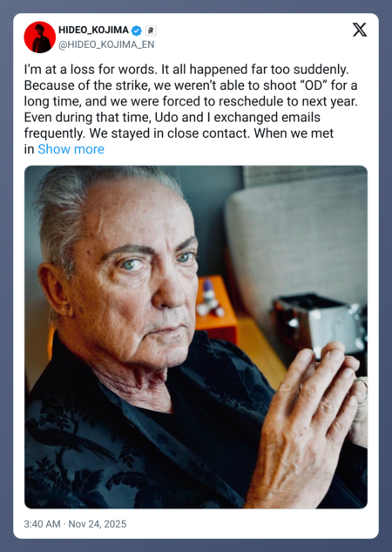Open the HIDEO_KOJIMA display name profile
This screenshot has height=552, width=392.
point(93,31)
